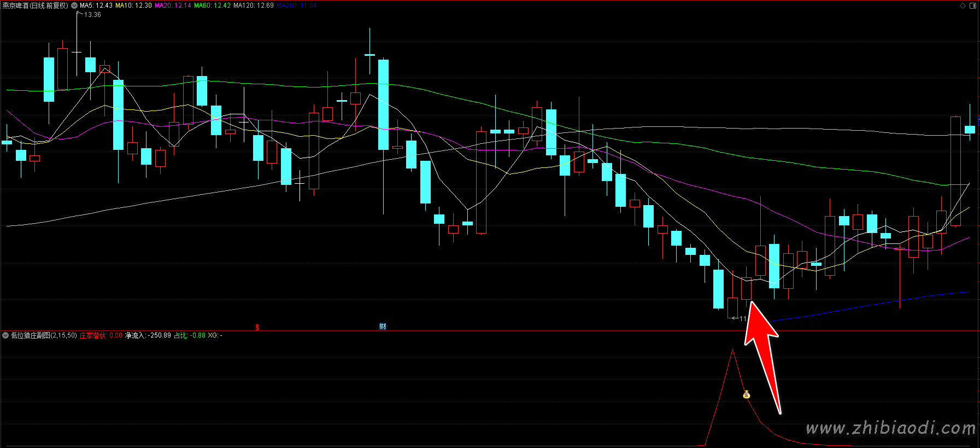Click the red 庄家潜伏 indicator value
Viewport: 980px width, 448px height.
101,335
